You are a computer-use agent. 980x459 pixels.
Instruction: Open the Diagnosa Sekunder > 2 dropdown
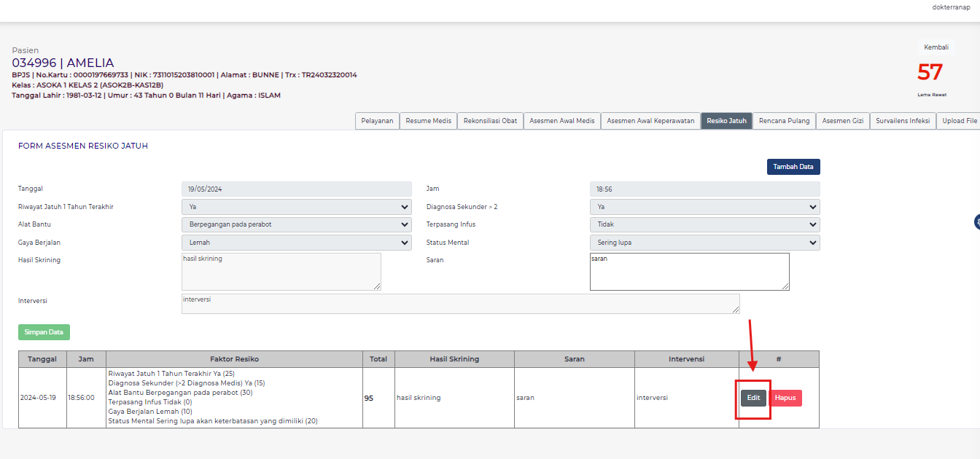pyautogui.click(x=704, y=206)
